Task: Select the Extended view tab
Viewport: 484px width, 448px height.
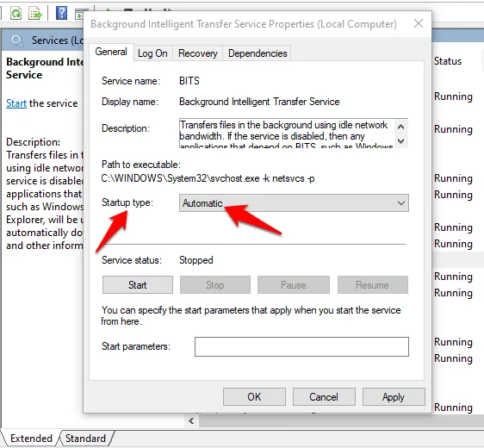Action: pos(31,439)
